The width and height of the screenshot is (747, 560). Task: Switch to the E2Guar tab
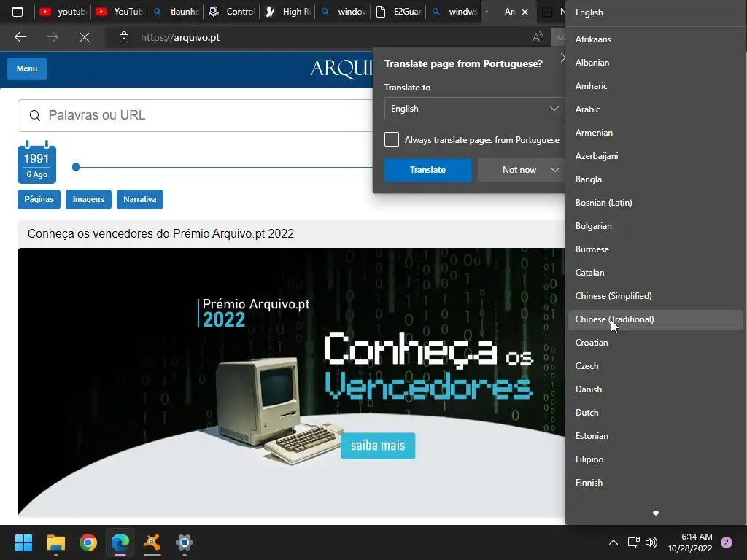(399, 12)
